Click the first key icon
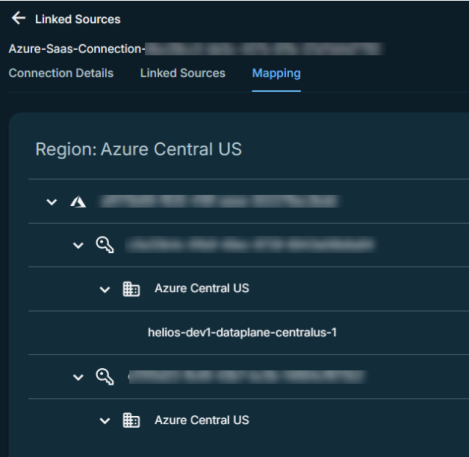Viewport: 469px width, 457px height. 105,245
